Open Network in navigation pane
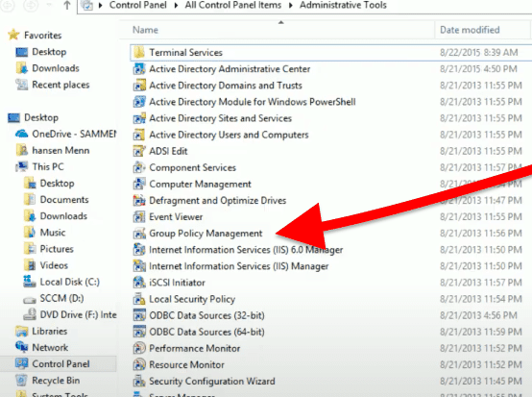This screenshot has width=532, height=397. tap(50, 347)
